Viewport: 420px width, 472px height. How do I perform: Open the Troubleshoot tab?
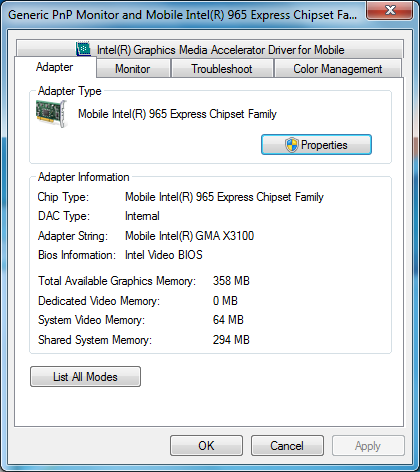click(222, 69)
